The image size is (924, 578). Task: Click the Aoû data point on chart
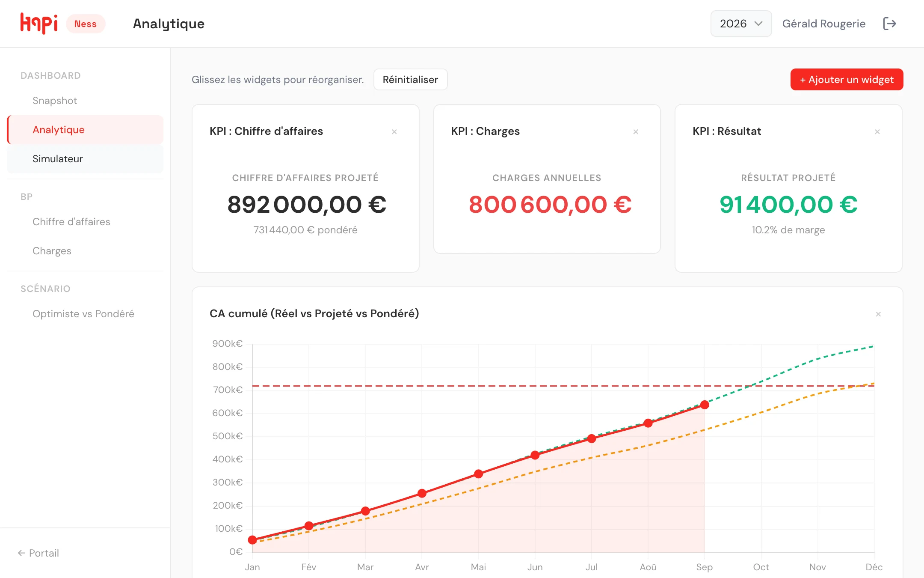coord(648,423)
